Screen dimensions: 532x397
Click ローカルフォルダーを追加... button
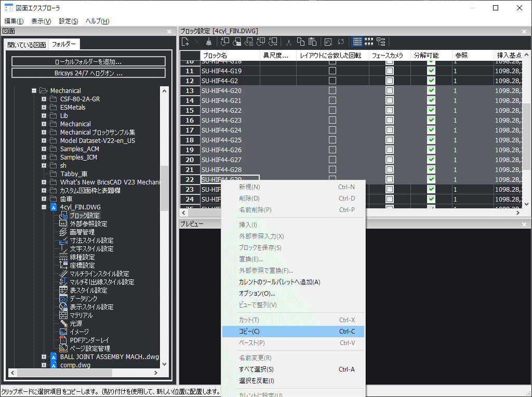point(88,62)
